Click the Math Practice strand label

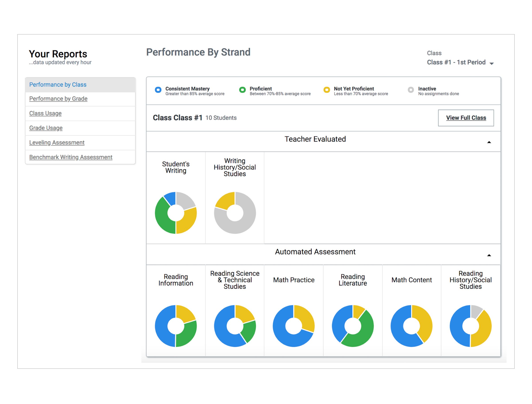coord(293,280)
